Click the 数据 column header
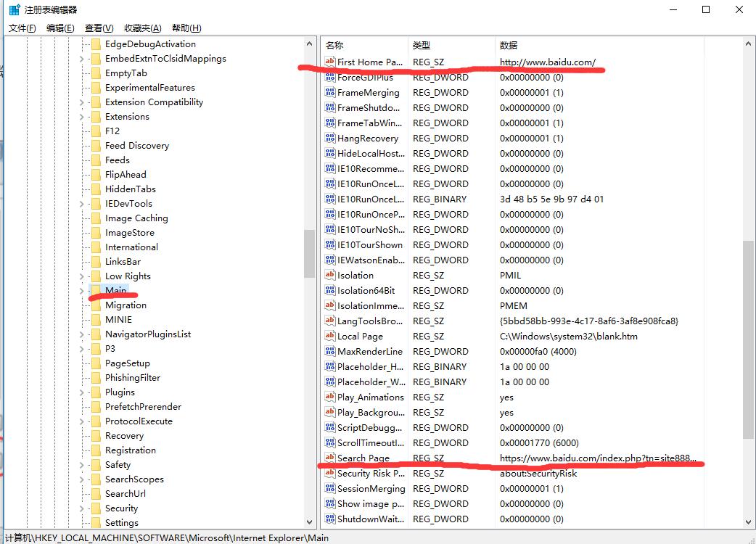 508,45
